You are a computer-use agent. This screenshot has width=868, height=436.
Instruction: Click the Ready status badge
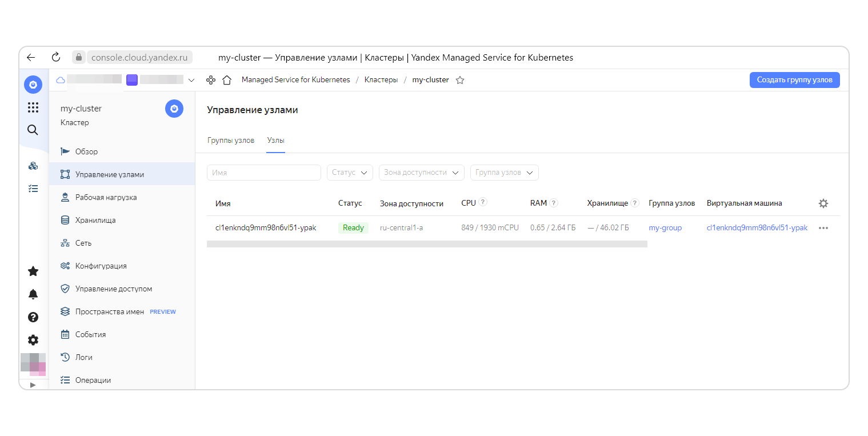coord(353,228)
